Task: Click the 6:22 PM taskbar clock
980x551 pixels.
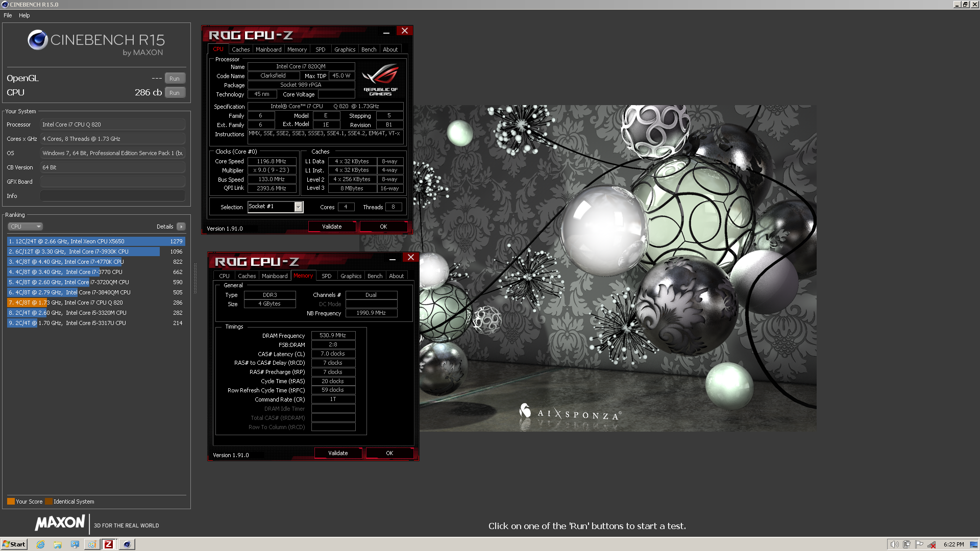Action: (x=953, y=544)
